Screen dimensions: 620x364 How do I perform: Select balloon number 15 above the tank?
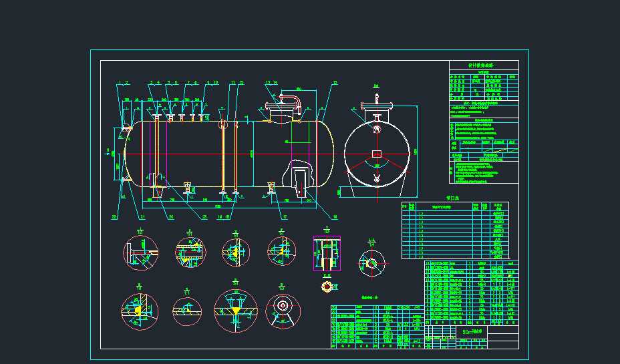pos(335,83)
